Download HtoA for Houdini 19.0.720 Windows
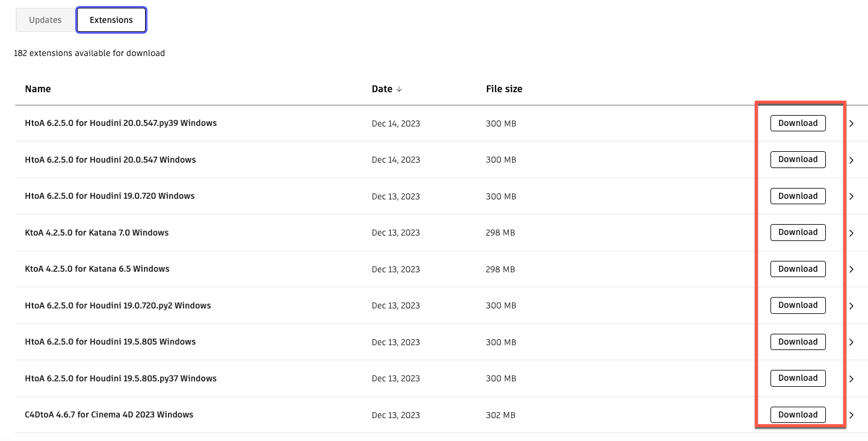 click(798, 196)
